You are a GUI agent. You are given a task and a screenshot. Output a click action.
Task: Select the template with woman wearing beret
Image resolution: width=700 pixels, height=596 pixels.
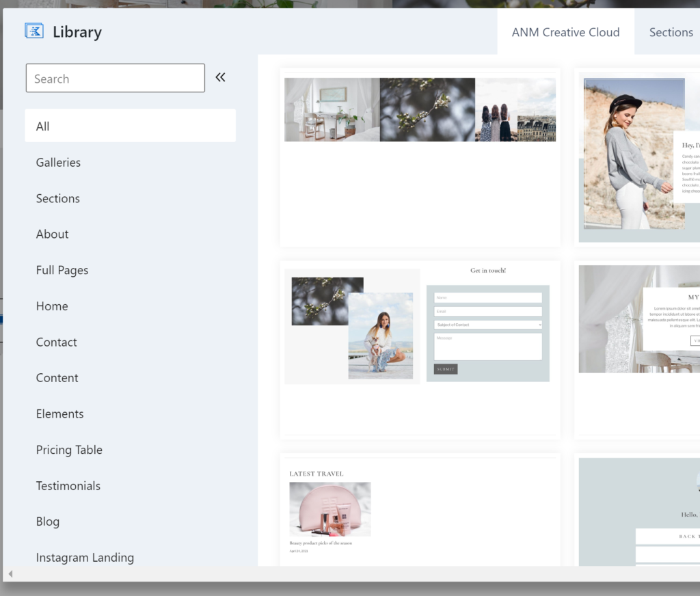[636, 157]
